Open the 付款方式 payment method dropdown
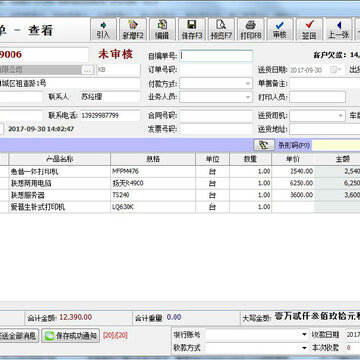The width and height of the screenshot is (360, 360). (x=248, y=83)
